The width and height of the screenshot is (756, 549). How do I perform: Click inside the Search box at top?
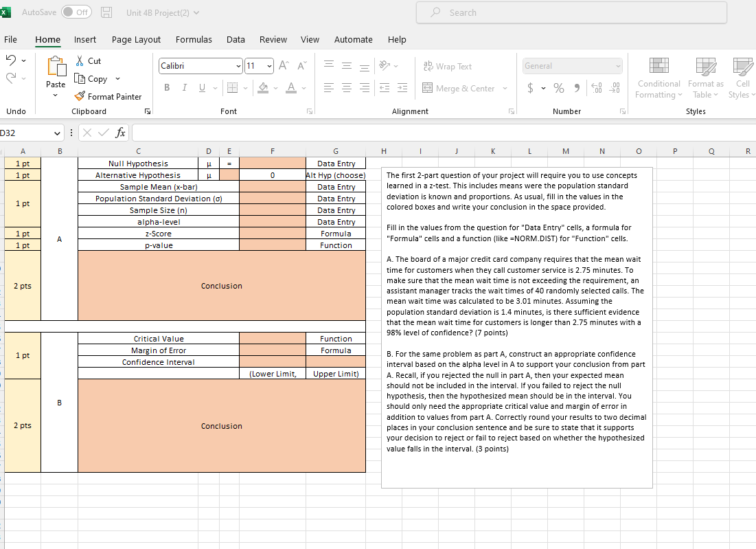click(x=571, y=12)
